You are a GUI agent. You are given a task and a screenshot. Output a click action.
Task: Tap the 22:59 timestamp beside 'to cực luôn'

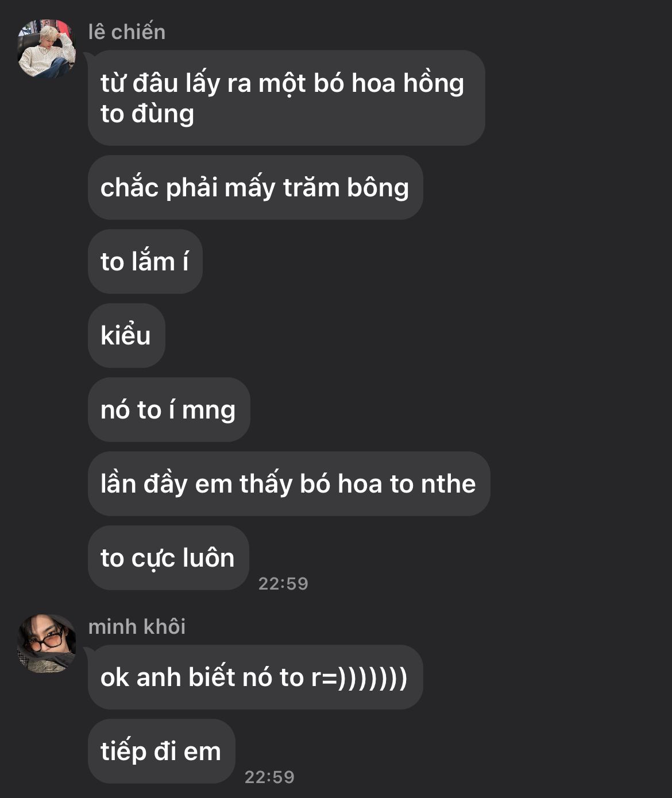pos(283,583)
